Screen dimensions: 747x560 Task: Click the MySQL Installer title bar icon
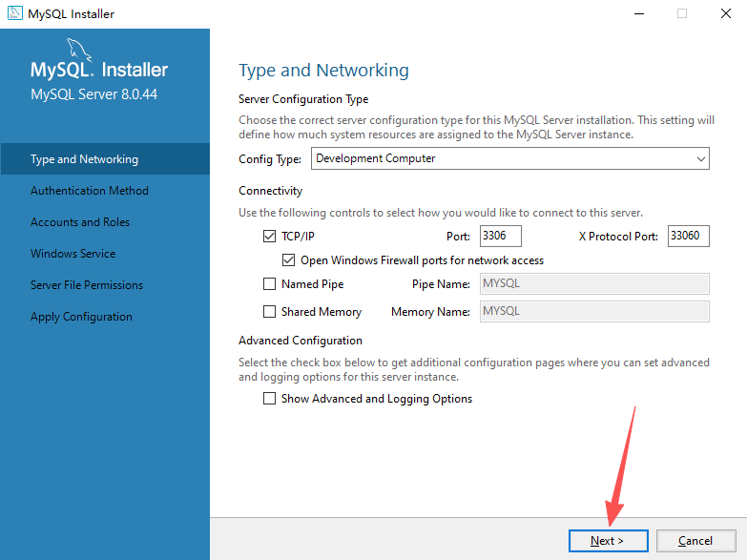[14, 13]
